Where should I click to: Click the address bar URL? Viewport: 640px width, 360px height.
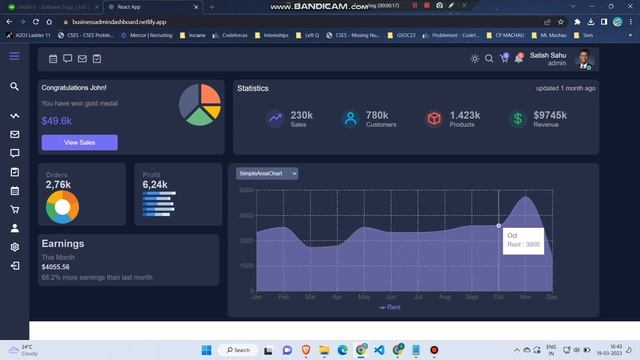[119, 22]
